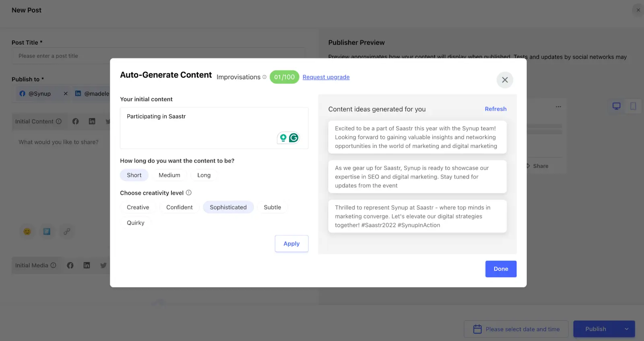Click the green lightbulb suggestion icon
Image resolution: width=644 pixels, height=341 pixels.
283,138
